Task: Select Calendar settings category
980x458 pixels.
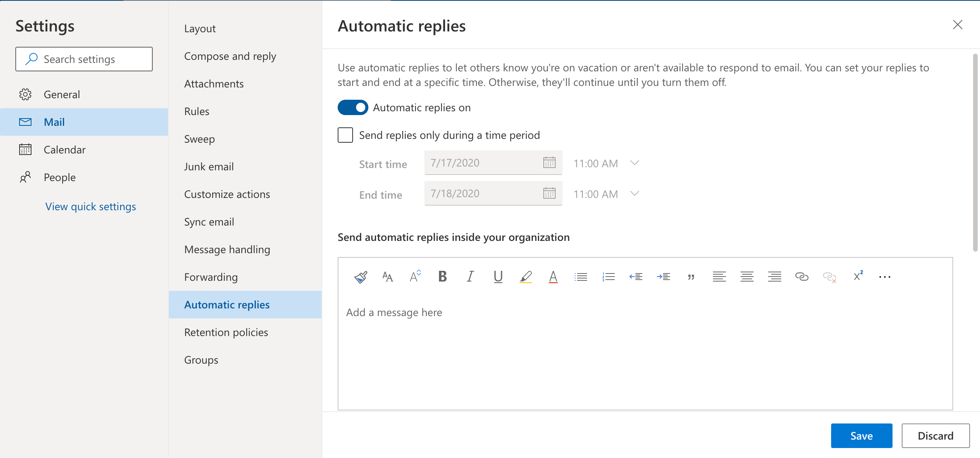Action: pyautogui.click(x=64, y=150)
